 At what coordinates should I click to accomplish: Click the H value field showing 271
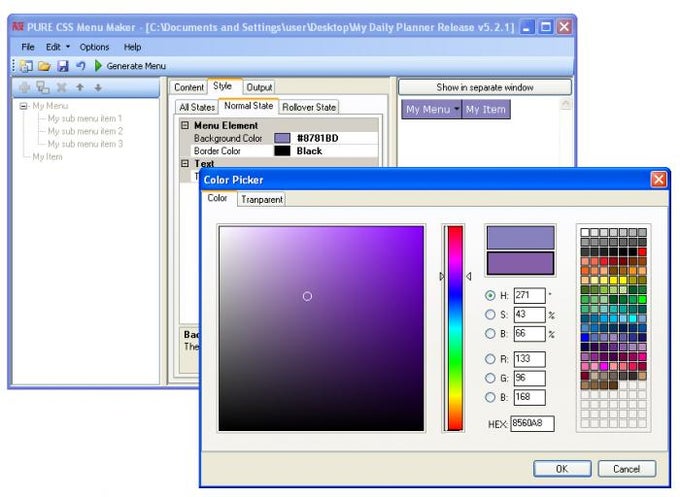[530, 295]
